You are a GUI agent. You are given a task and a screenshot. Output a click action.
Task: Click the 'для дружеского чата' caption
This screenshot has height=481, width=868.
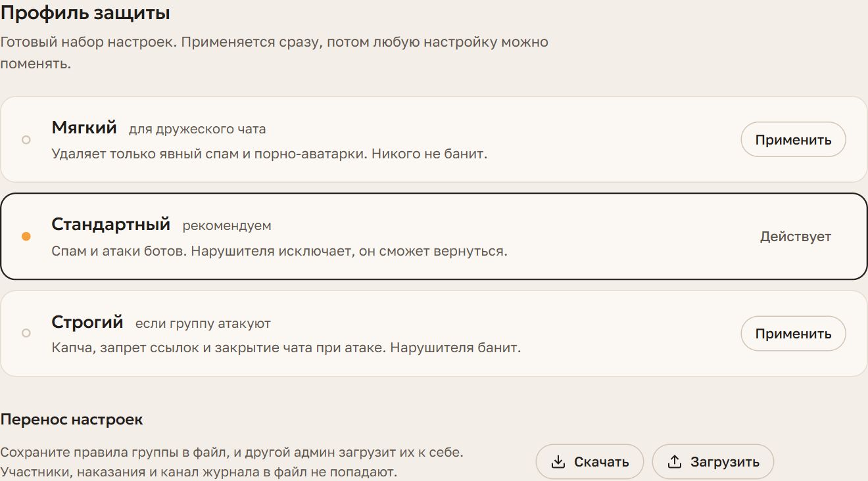pos(197,129)
